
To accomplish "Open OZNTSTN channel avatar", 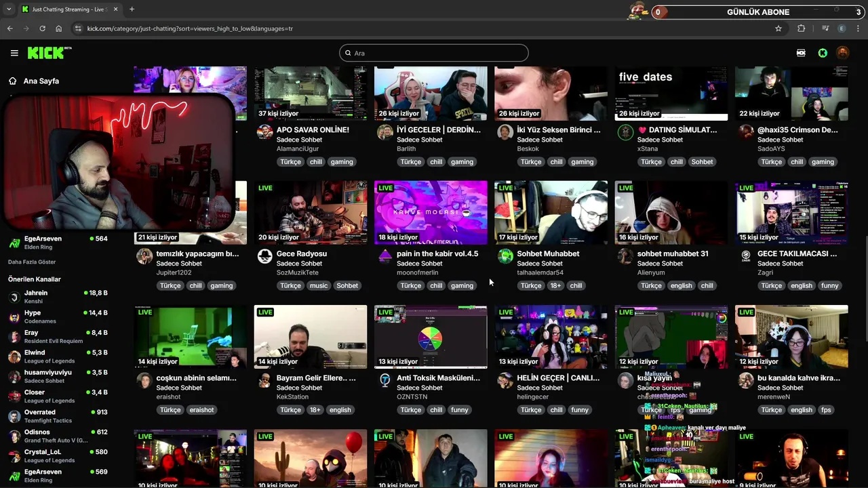I will coord(384,380).
